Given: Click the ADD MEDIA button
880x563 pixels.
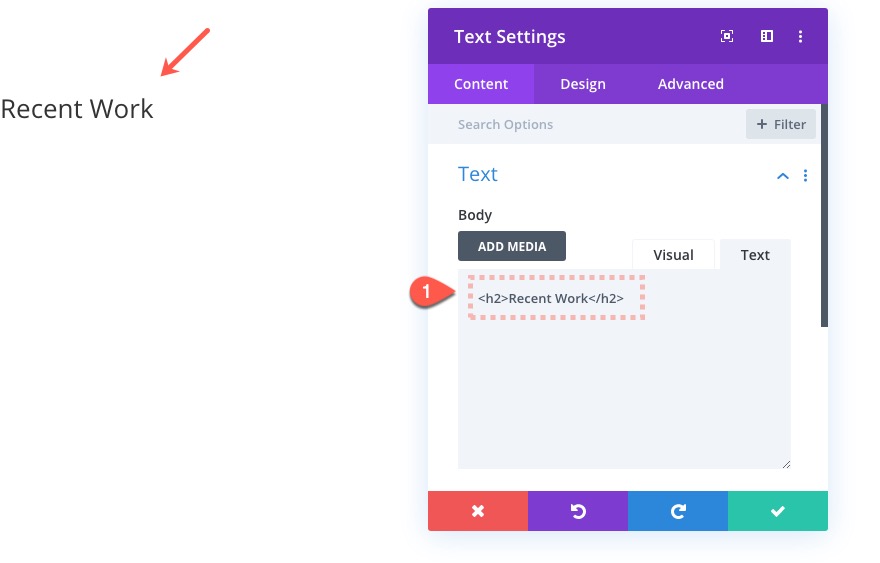Looking at the screenshot, I should (x=512, y=246).
